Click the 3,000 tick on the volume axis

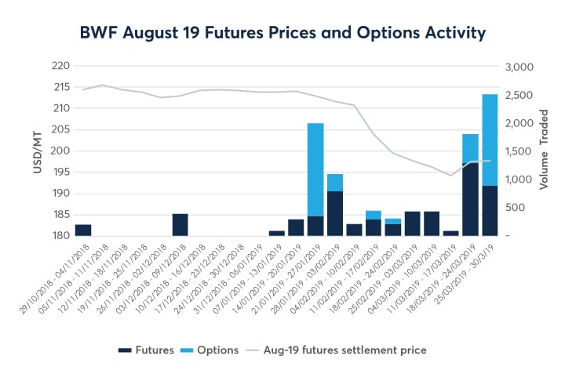point(519,67)
